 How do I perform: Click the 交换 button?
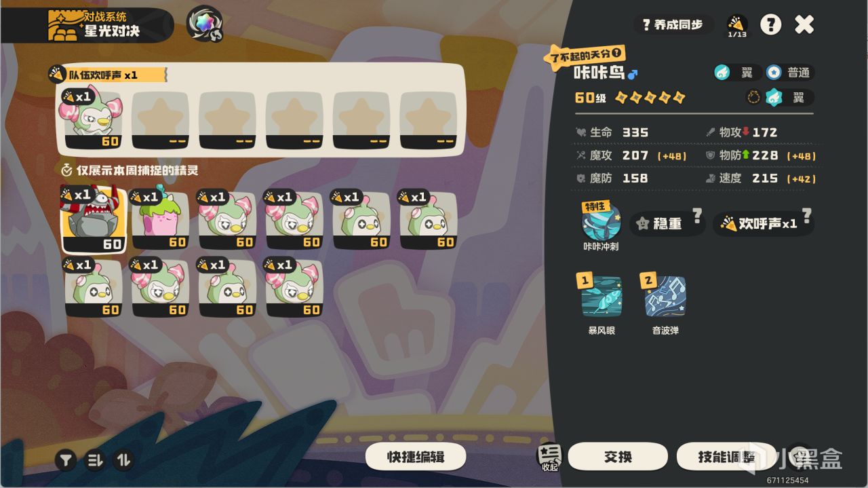point(618,457)
